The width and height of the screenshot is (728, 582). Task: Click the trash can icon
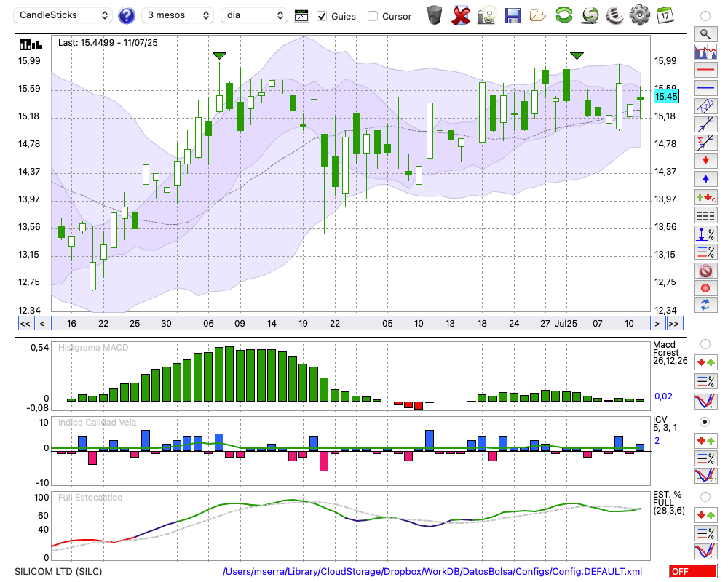click(x=435, y=15)
